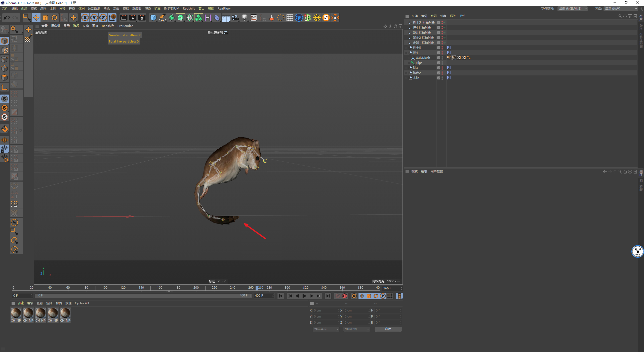The image size is (644, 352).
Task: Select the Rotate tool in top toolbar
Action: pos(54,18)
